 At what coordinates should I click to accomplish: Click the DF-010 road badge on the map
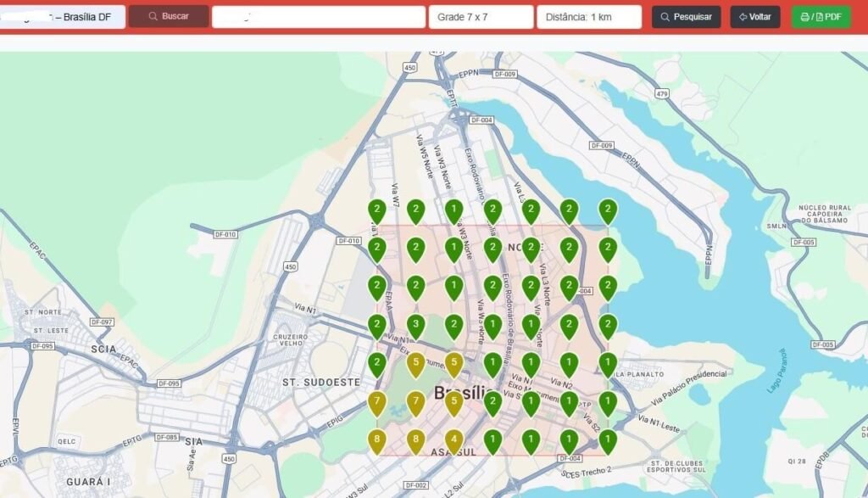[225, 234]
